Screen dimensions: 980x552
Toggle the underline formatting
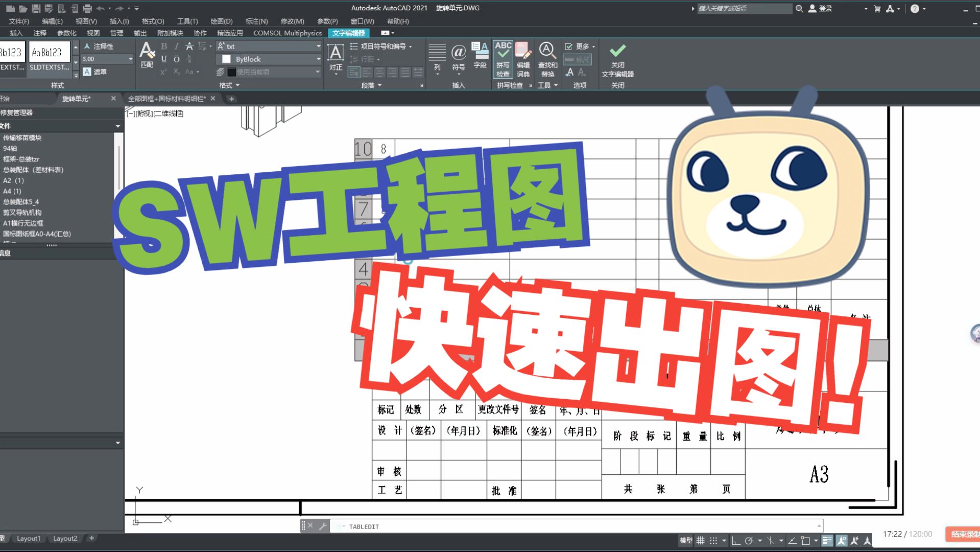[x=163, y=59]
